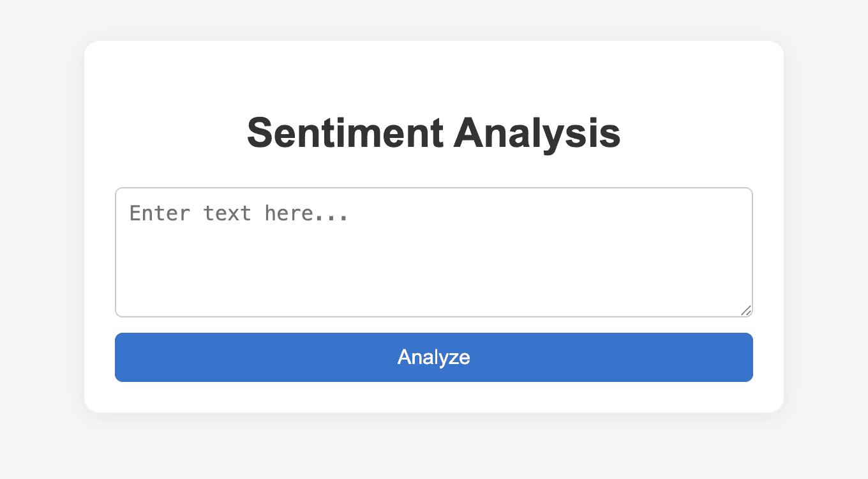
Task: Click white card space below Analyze button
Action: tap(433, 397)
